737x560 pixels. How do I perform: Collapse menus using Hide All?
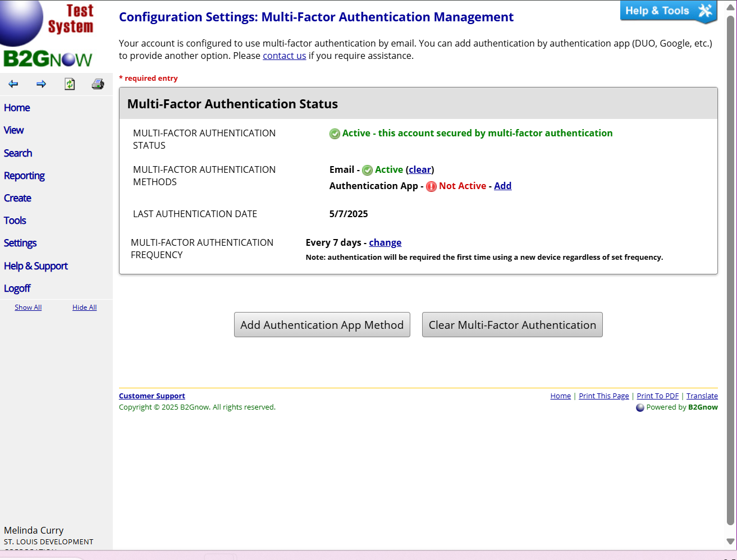tap(84, 307)
